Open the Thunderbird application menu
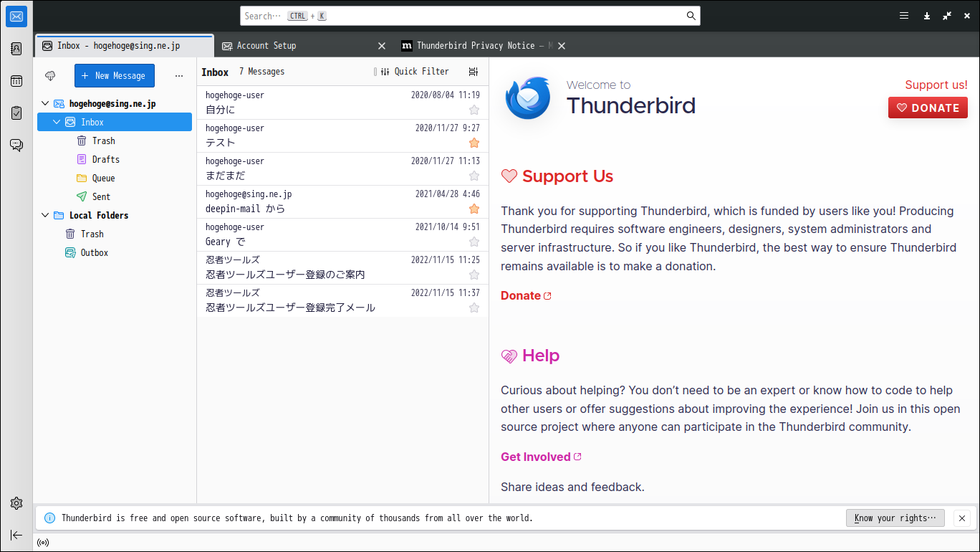980x552 pixels. tap(904, 16)
